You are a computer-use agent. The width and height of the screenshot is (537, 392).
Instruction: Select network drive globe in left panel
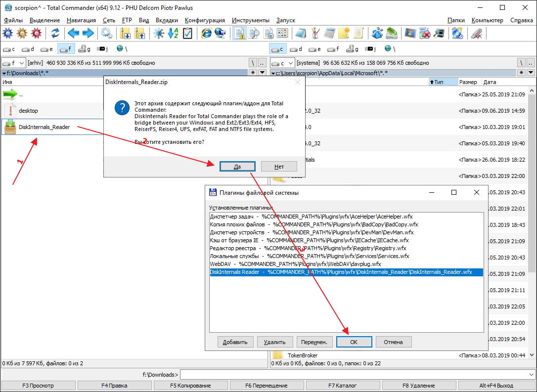[x=121, y=49]
